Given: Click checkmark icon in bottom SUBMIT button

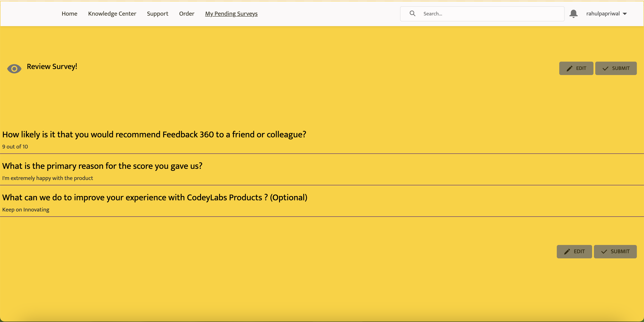Looking at the screenshot, I should 604,252.
